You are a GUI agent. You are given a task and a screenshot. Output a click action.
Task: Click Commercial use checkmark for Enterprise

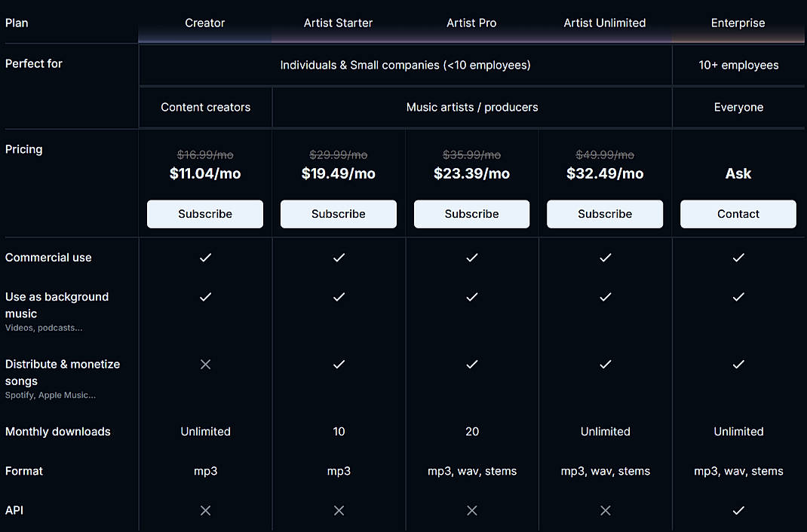(738, 258)
